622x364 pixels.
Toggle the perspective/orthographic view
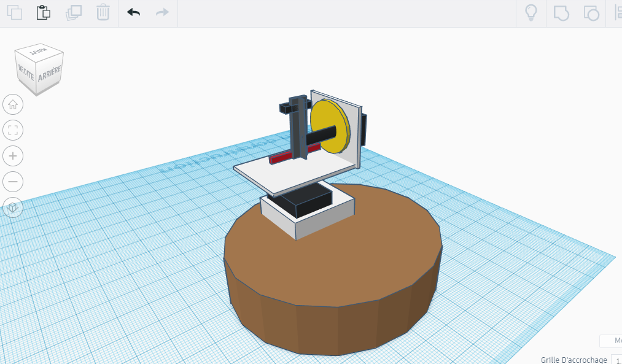[13, 207]
